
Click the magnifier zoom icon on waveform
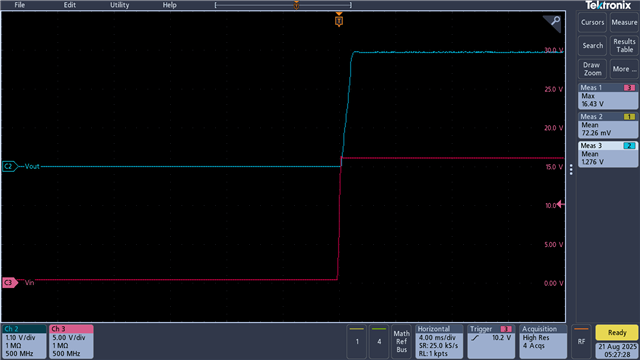553,22
